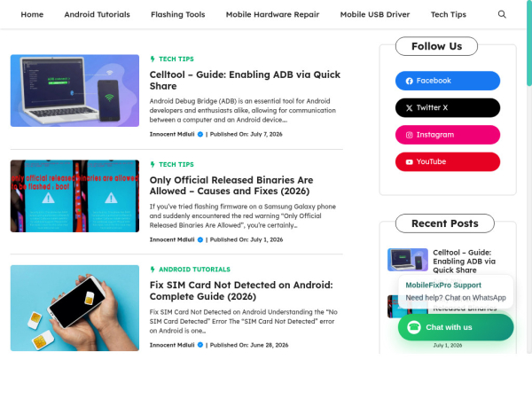This screenshot has height=399, width=532.
Task: Click verified badge beside July 7 author
Action: point(200,135)
